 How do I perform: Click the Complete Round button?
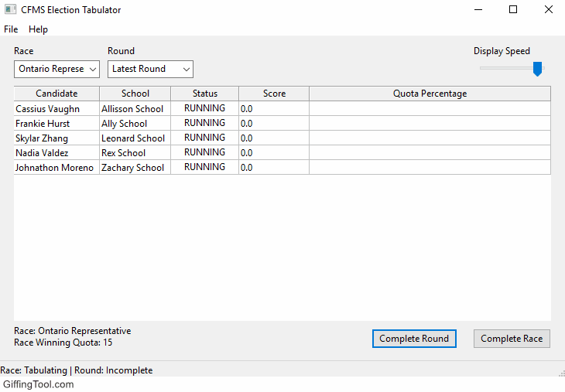(414, 339)
